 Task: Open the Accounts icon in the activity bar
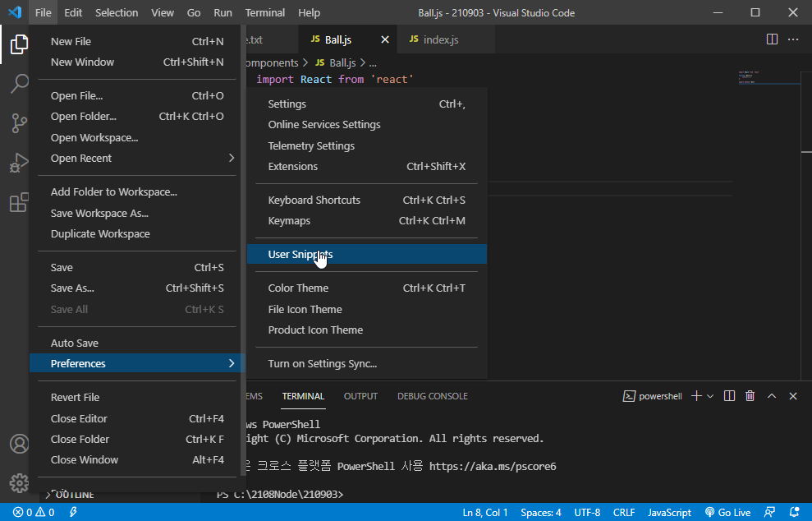[19, 445]
